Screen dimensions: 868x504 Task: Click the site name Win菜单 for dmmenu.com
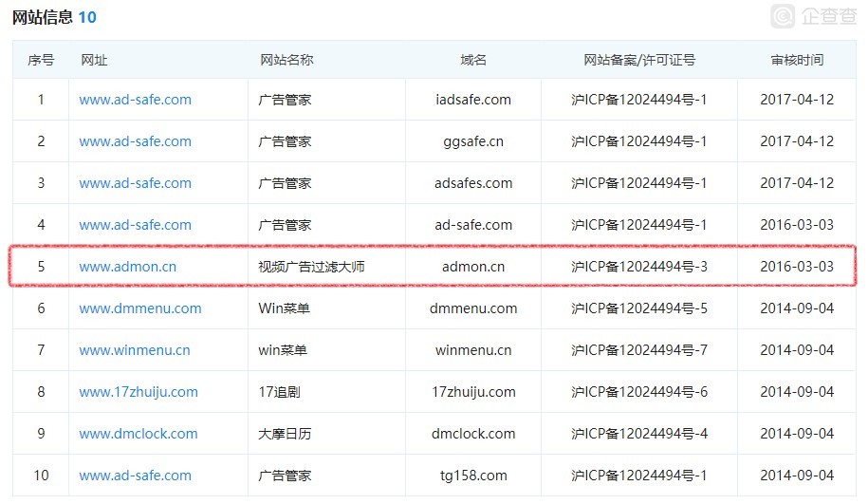coord(284,308)
